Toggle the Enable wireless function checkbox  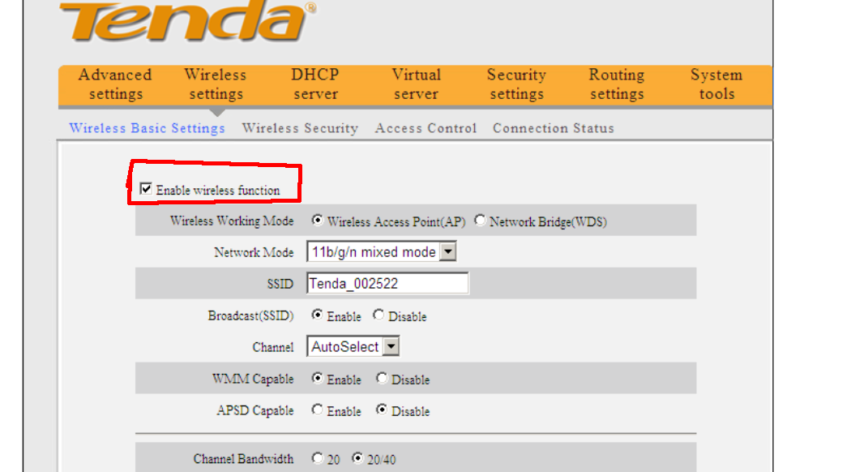click(x=146, y=189)
